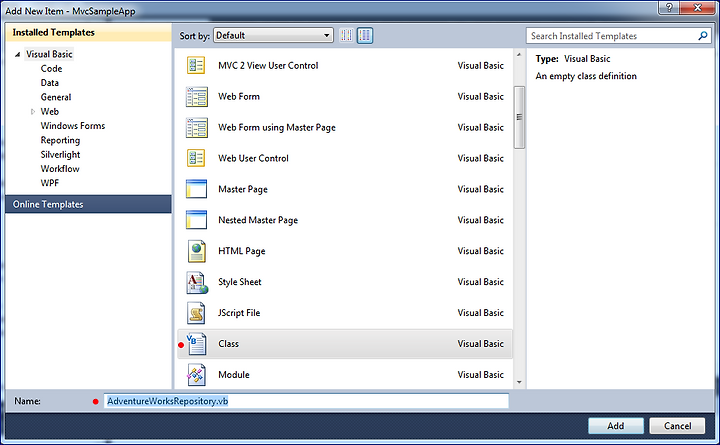
Task: Close the Add New Item dialog
Action: point(698,7)
